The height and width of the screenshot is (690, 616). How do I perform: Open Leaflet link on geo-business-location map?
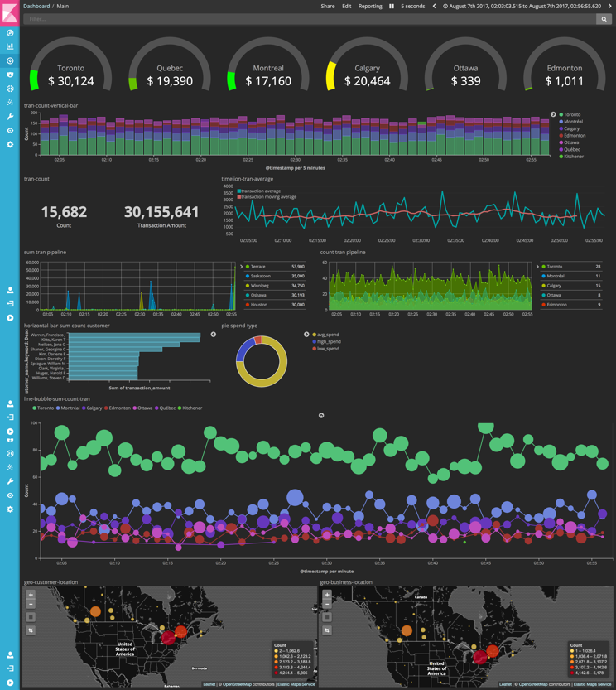coord(505,684)
